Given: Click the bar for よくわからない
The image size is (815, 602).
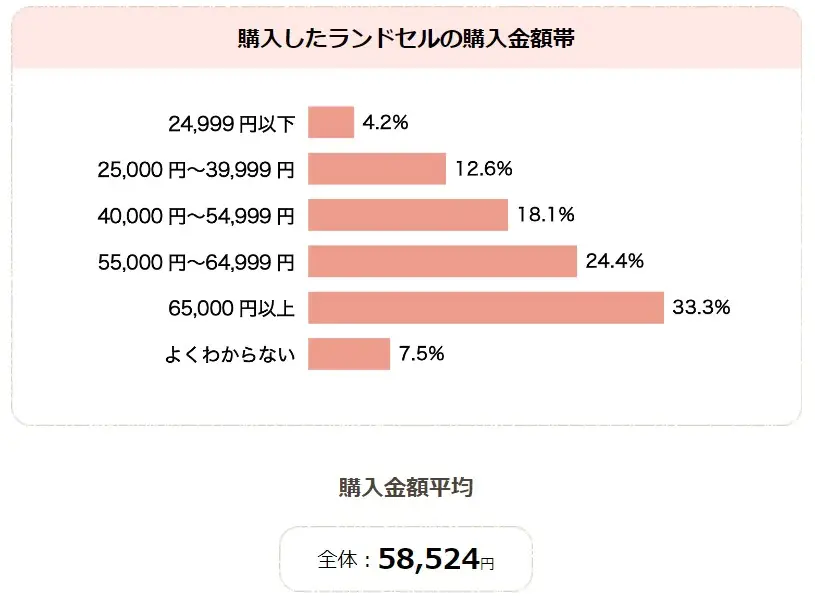Looking at the screenshot, I should point(349,354).
